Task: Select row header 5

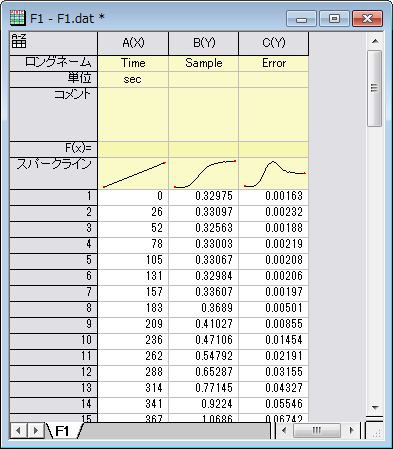Action: coord(53,261)
